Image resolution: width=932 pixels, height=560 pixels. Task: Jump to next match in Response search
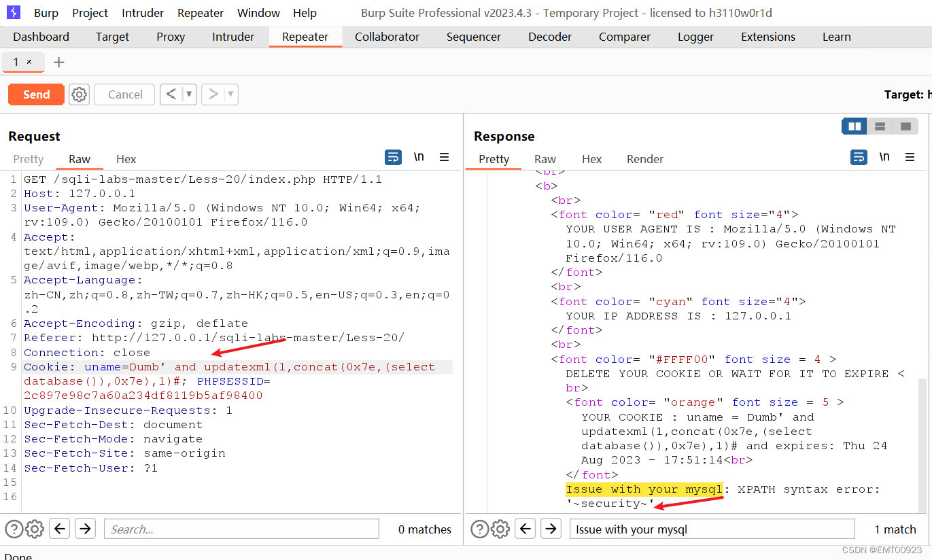click(551, 528)
